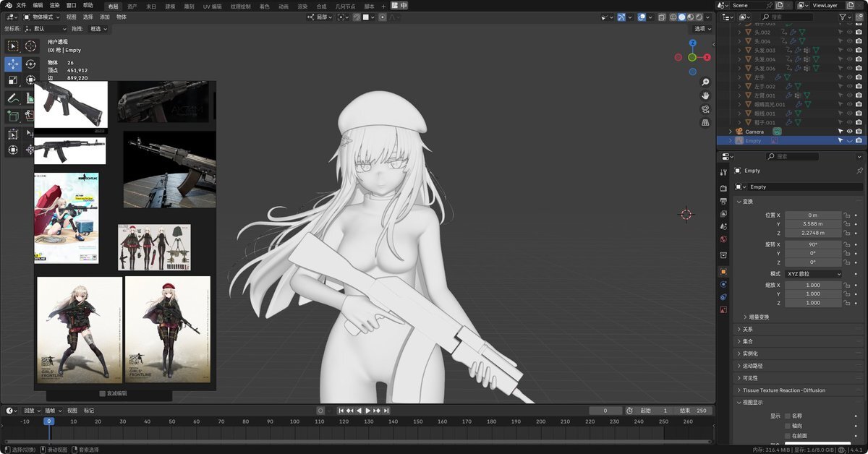Open the 坐标系 默认 dropdown
The height and width of the screenshot is (454, 868).
[45, 29]
